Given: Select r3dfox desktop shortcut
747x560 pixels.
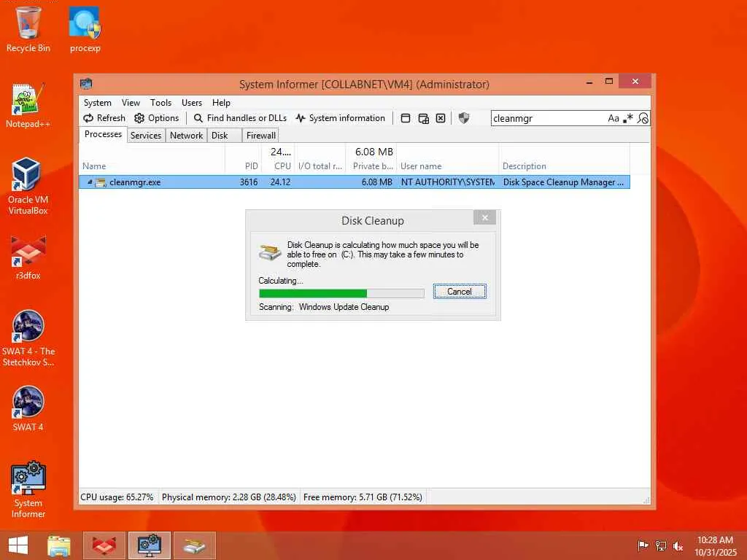Looking at the screenshot, I should point(28,257).
